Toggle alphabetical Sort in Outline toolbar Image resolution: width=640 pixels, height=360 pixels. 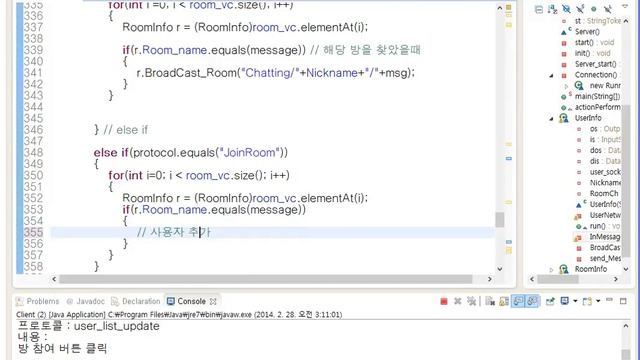[553, 9]
